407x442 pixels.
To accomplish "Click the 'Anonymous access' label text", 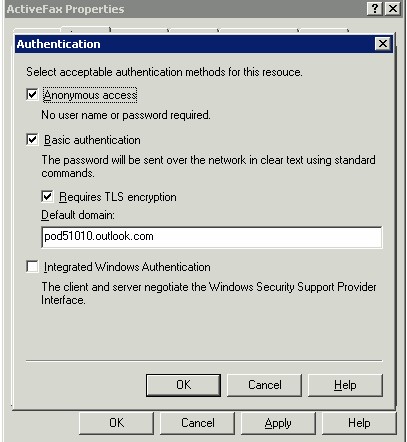I will point(90,95).
